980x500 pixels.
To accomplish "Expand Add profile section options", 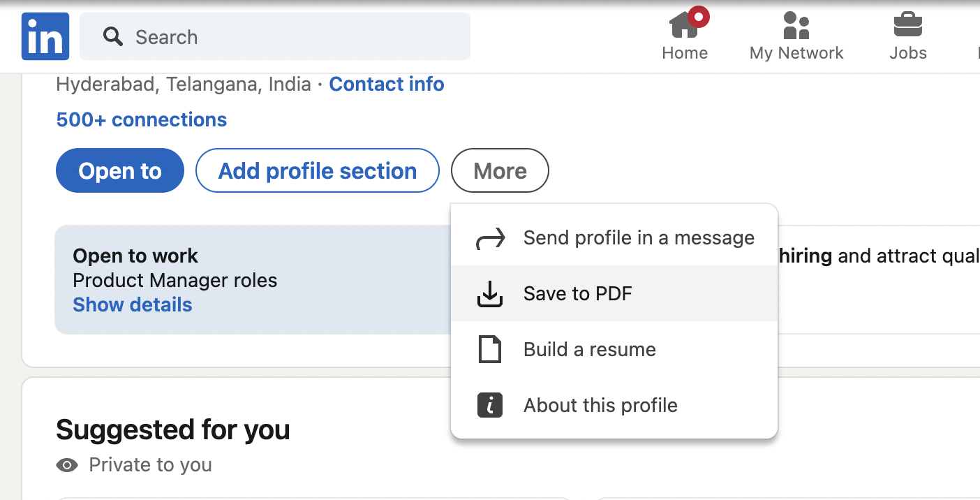I will (x=318, y=170).
